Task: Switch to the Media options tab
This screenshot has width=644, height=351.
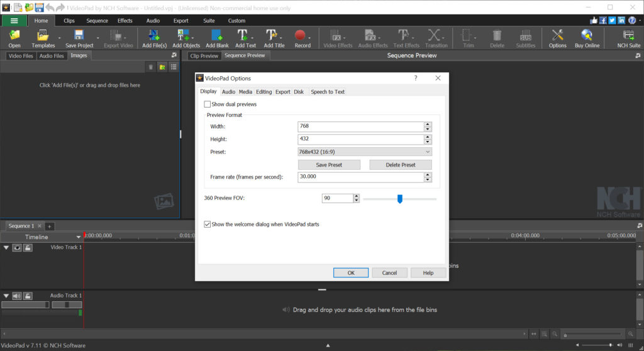Action: coord(245,92)
